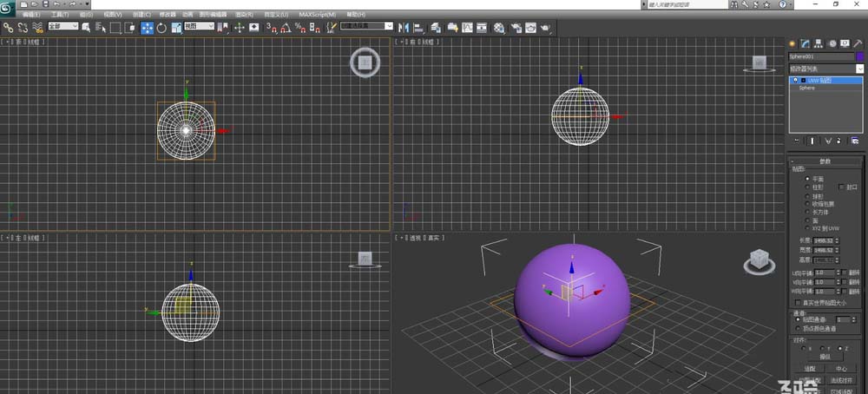This screenshot has height=394, width=868.
Task: Select the 长方体 mapping radio button
Action: [807, 212]
